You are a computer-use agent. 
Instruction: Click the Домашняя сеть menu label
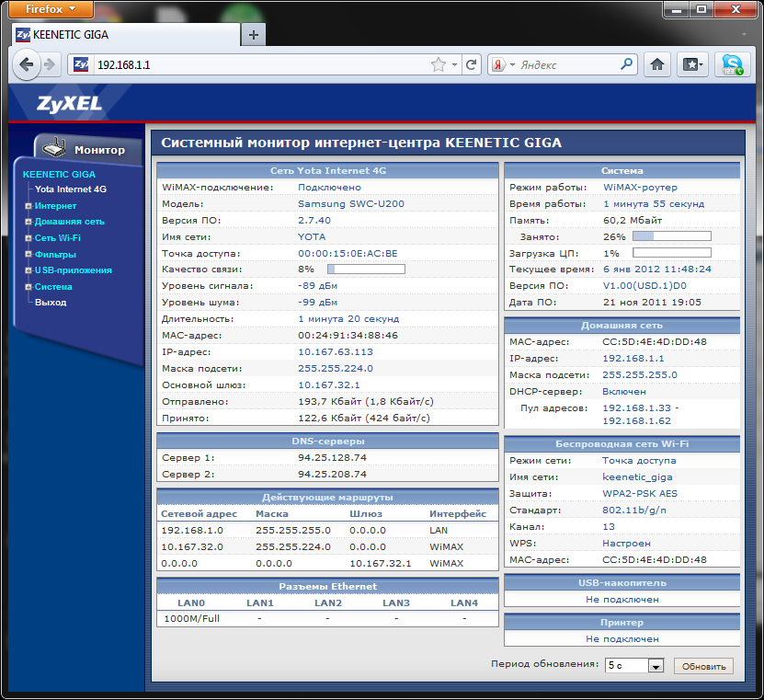point(70,222)
